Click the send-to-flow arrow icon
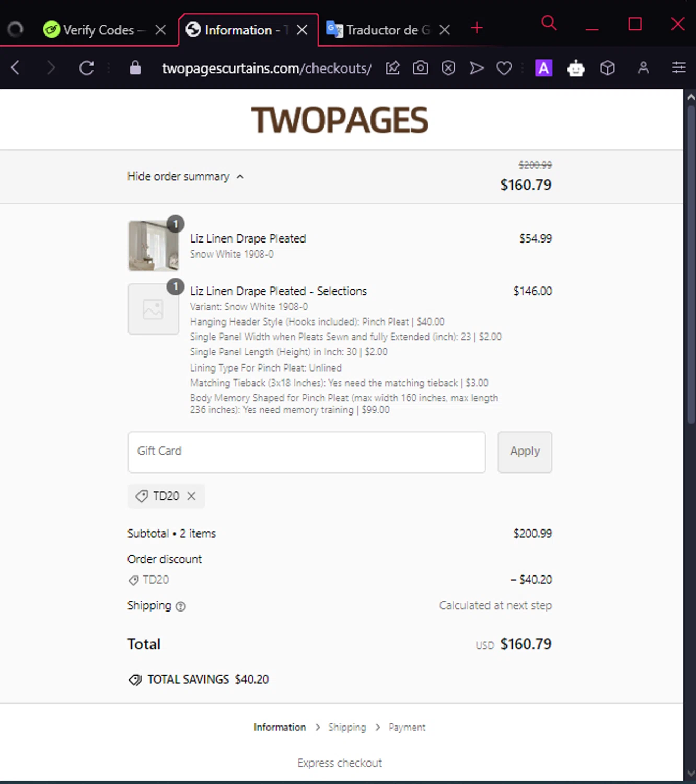696x784 pixels. click(476, 68)
